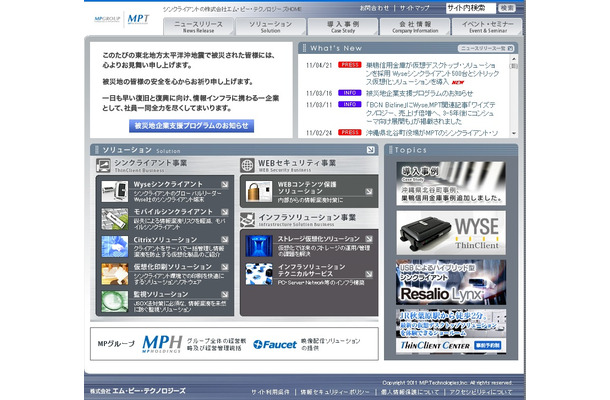Click the 監視ソリューション magnifier thumbnail
Viewport: 610px width, 400px height.
[115, 302]
